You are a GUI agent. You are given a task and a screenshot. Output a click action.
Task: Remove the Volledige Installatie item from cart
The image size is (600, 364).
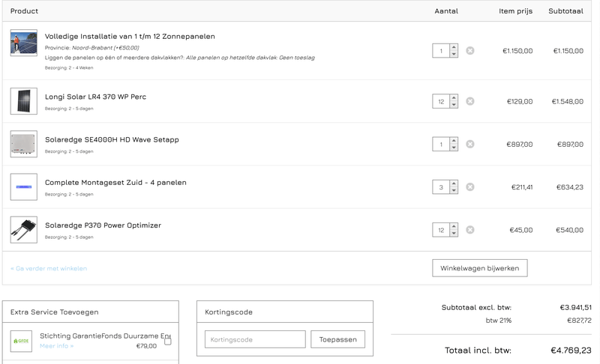coord(470,51)
